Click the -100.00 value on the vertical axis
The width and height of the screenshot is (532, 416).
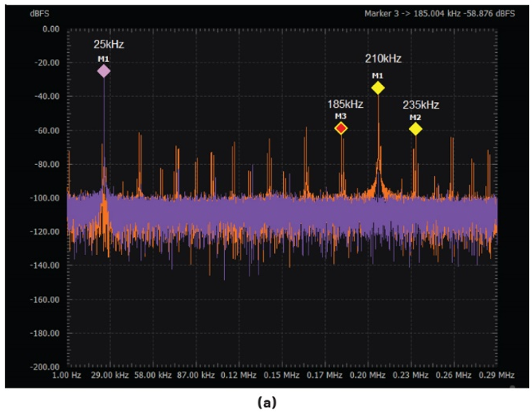click(46, 198)
